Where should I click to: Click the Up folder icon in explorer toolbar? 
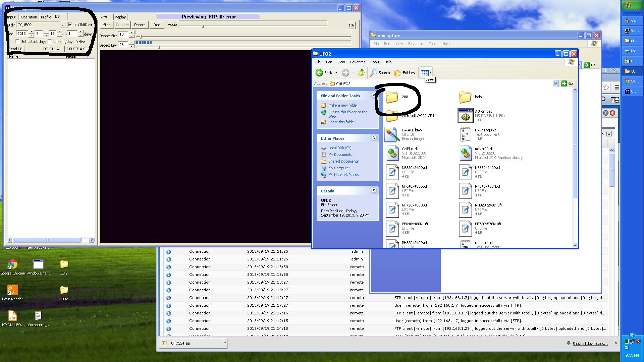pyautogui.click(x=361, y=73)
